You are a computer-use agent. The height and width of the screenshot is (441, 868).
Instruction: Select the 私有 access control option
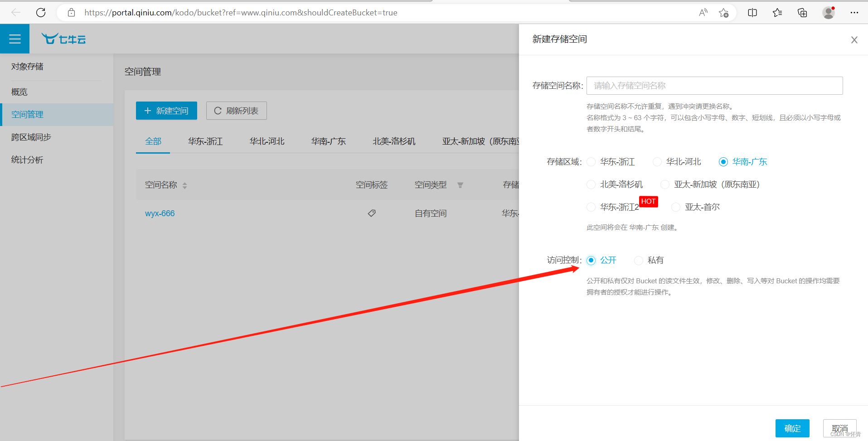coord(639,260)
